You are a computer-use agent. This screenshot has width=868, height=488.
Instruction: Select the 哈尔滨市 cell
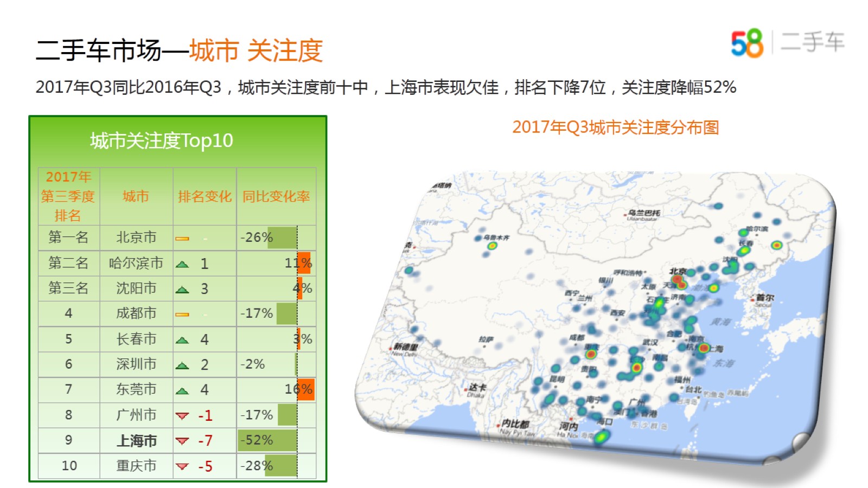[136, 263]
